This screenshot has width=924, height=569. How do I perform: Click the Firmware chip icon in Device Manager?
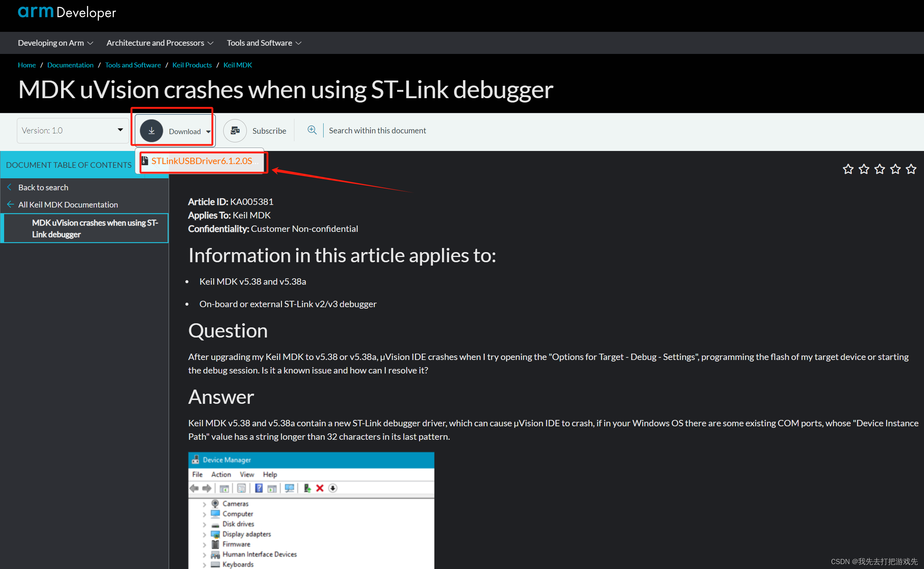(215, 544)
